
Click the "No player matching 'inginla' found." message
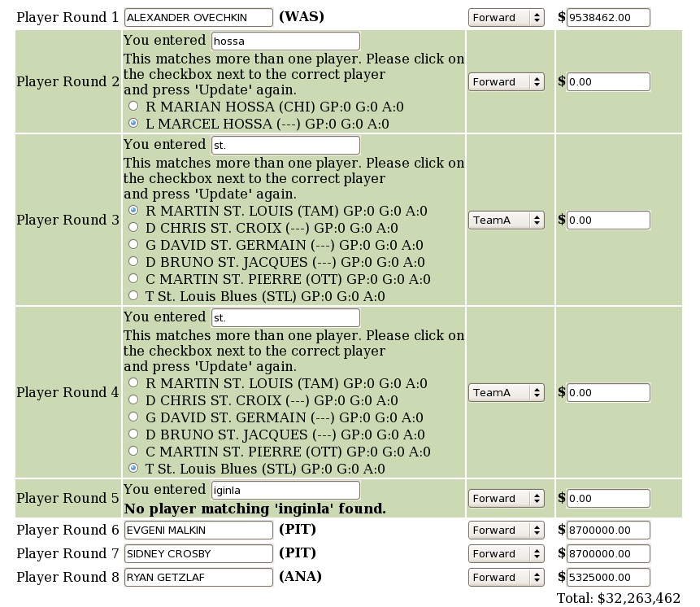pos(254,509)
